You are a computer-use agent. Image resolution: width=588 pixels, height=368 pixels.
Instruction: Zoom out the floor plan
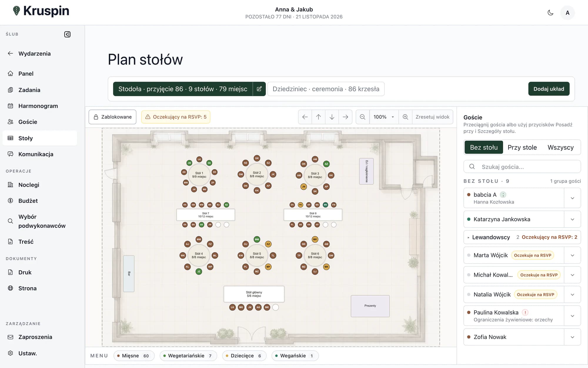[x=363, y=117]
